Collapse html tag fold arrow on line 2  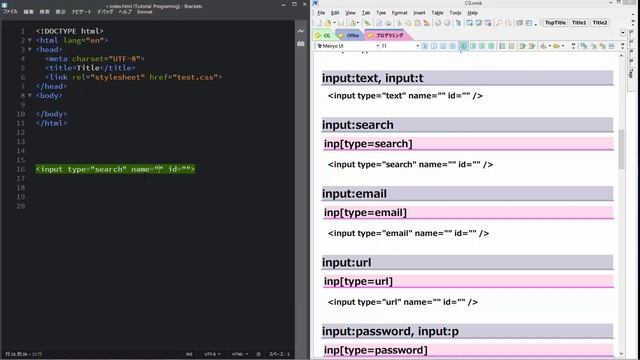(30, 40)
